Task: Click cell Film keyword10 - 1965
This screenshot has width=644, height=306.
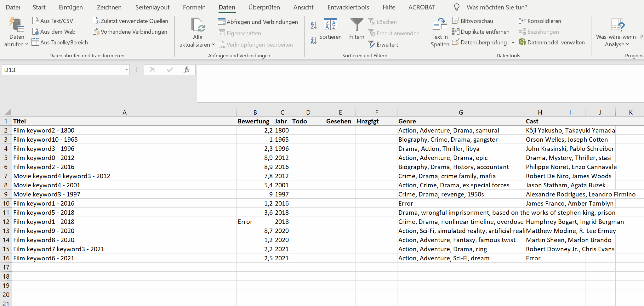Action: coord(124,139)
